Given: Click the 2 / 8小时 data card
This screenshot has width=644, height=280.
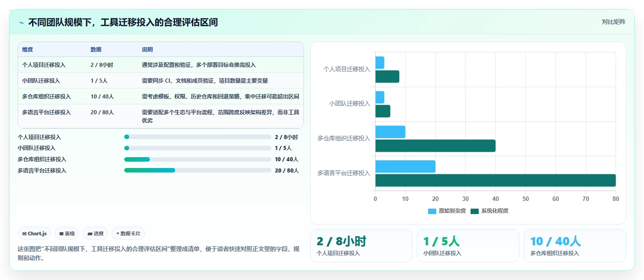Looking at the screenshot, I should tap(361, 246).
